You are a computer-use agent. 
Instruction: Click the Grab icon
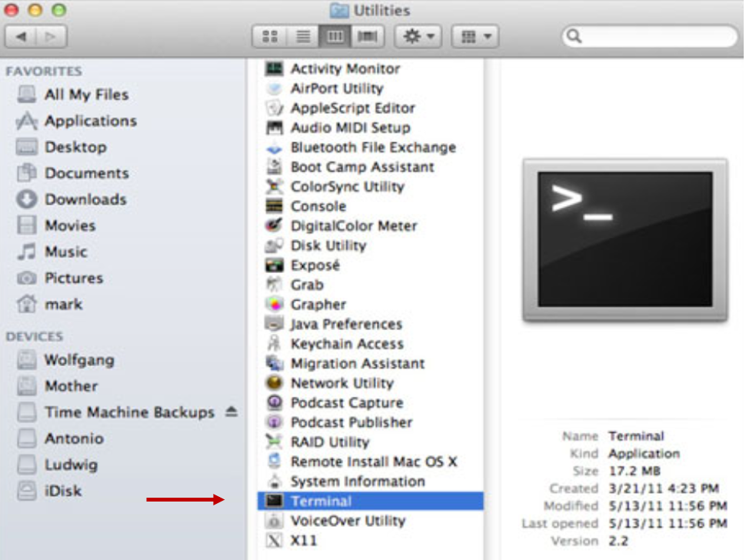[x=275, y=285]
